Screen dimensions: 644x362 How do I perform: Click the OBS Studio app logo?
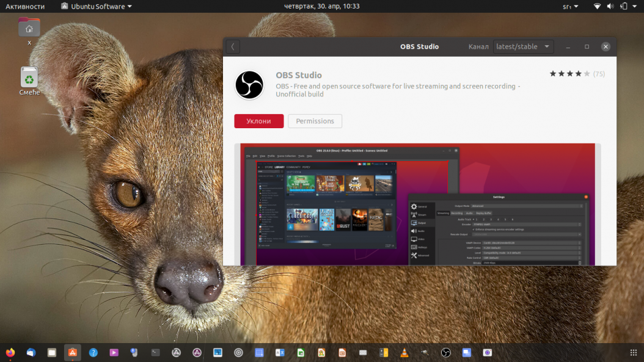pyautogui.click(x=249, y=85)
